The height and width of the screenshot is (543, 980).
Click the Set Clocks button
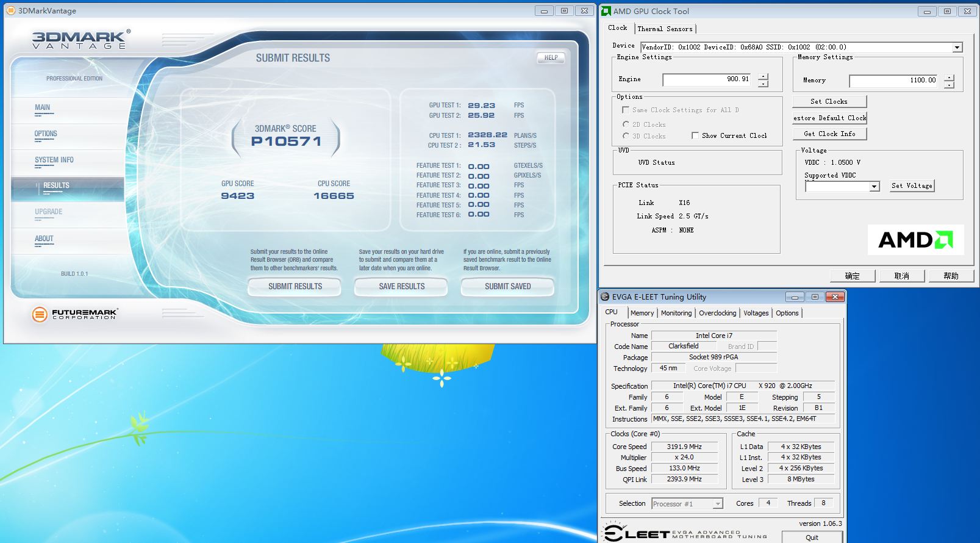coord(829,101)
